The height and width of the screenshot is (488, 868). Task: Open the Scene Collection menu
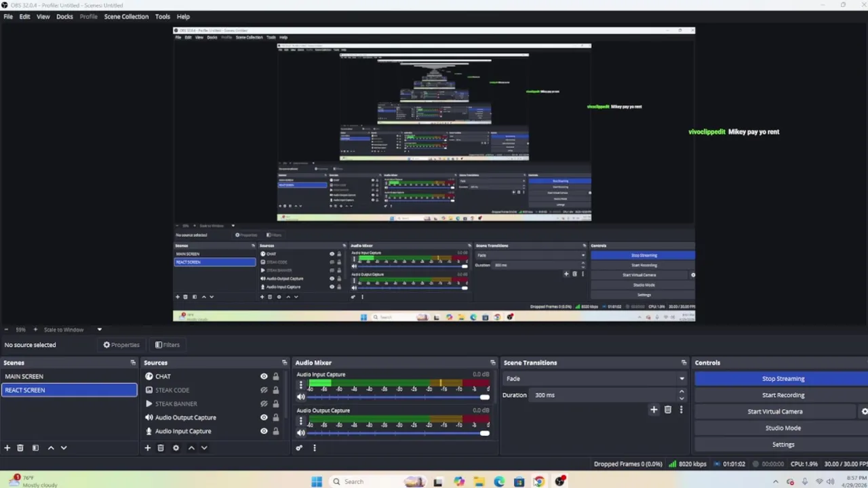pos(126,16)
